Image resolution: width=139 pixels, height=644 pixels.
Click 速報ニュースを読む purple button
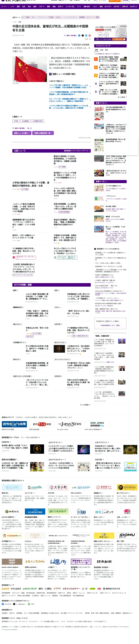(x=22, y=133)
